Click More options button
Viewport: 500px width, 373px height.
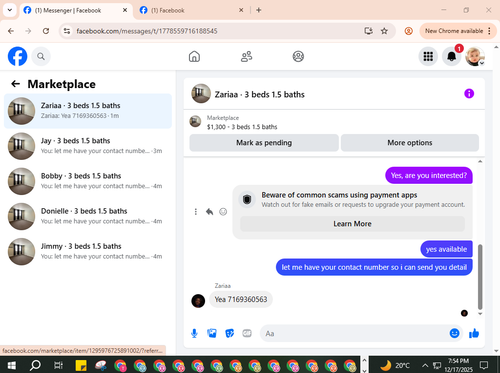[410, 143]
